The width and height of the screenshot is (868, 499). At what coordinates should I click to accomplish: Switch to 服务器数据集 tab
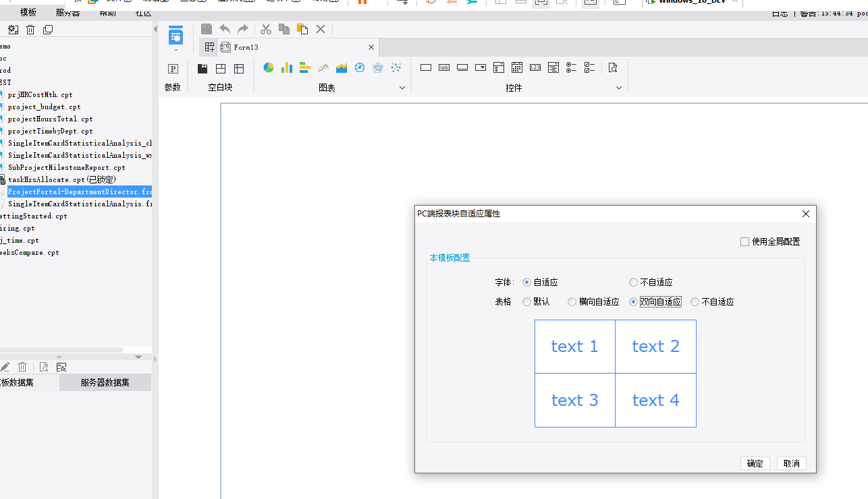105,382
